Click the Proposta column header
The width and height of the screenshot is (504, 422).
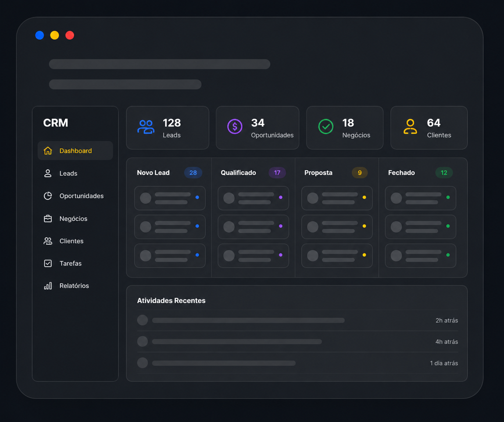coord(318,173)
